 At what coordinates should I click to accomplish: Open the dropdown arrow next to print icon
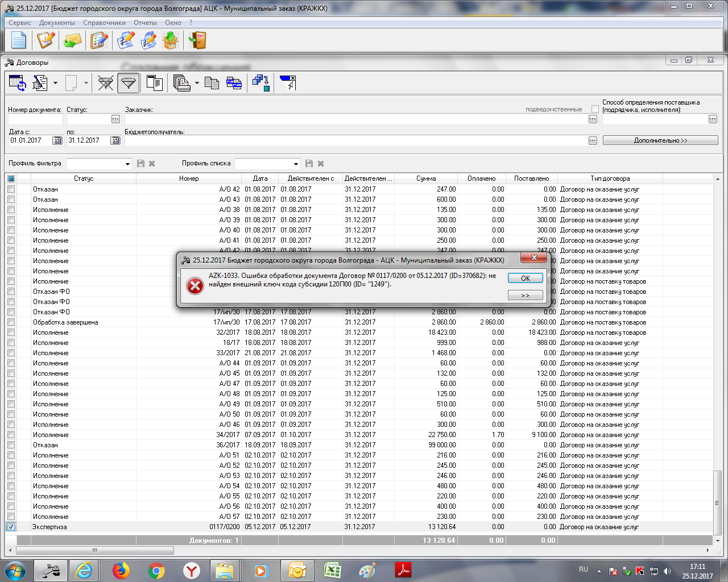click(197, 83)
